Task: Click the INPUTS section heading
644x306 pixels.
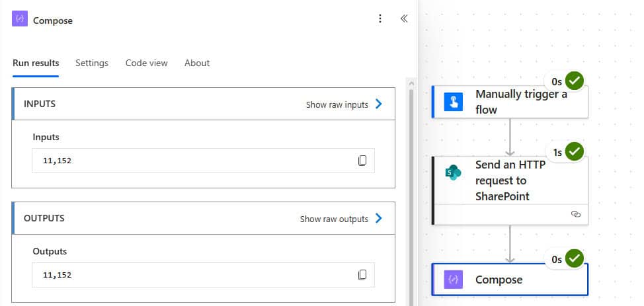Action: [40, 104]
